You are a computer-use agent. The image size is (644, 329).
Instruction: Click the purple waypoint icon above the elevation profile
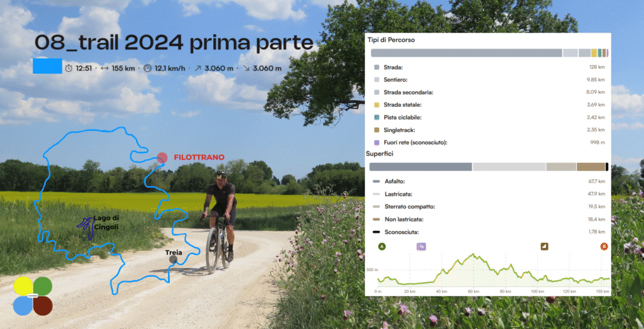click(x=421, y=247)
